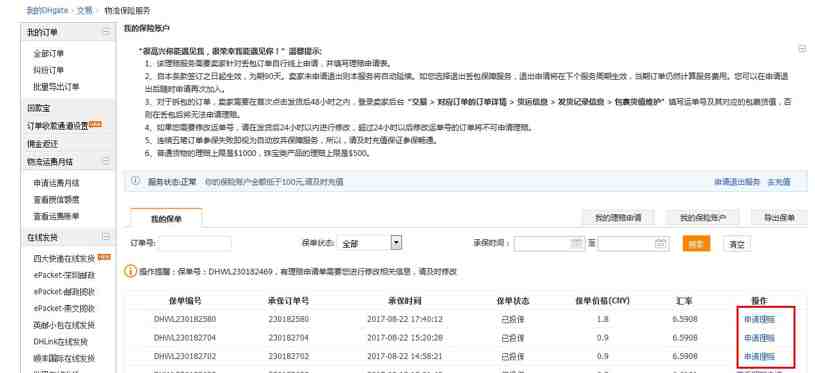Click the 订单号 input field
The width and height of the screenshot is (815, 373).
[195, 244]
